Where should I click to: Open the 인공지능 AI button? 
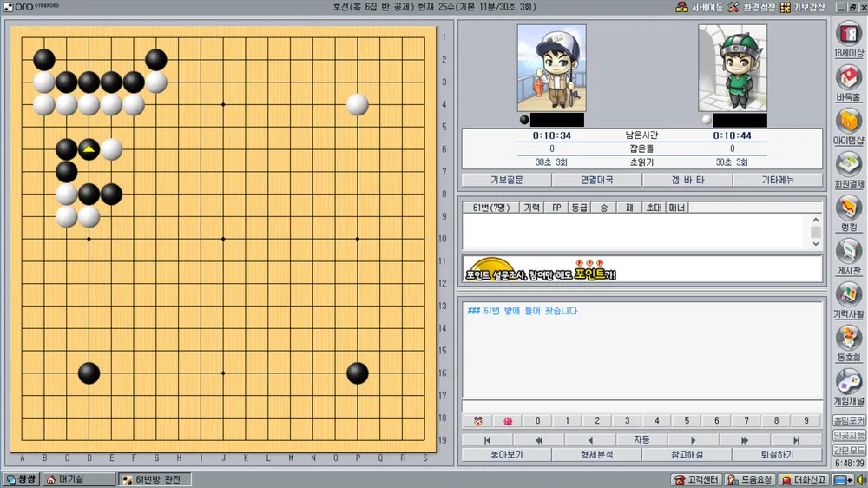click(849, 435)
